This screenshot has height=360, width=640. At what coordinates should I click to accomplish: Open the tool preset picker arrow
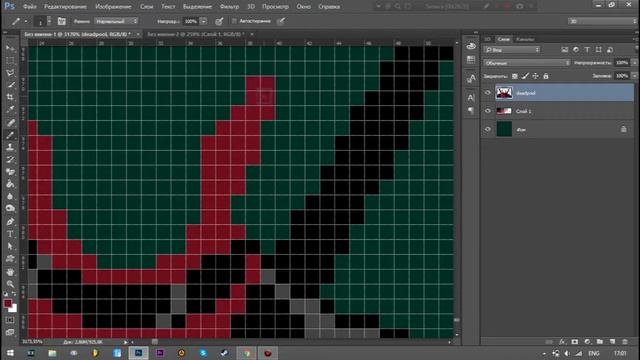pyautogui.click(x=26, y=21)
